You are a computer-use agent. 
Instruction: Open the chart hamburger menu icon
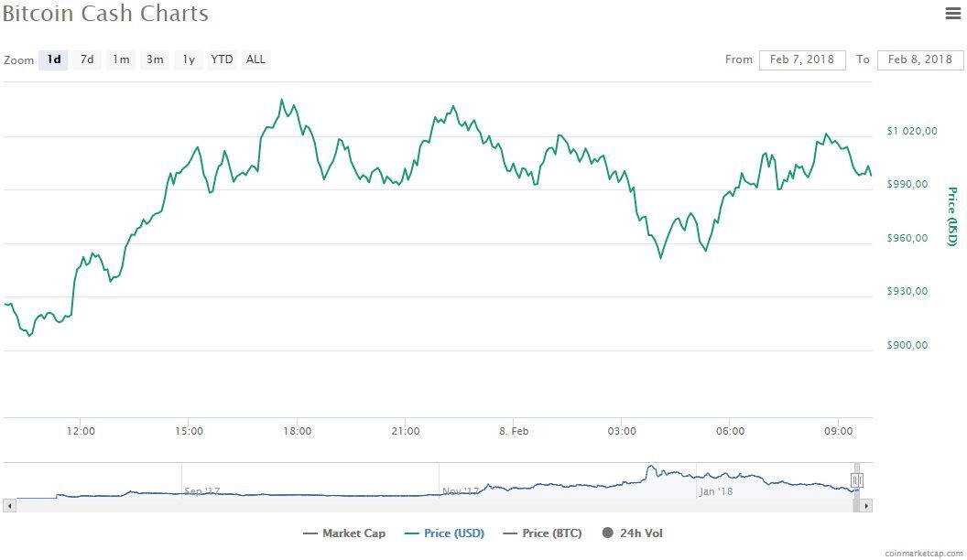click(953, 13)
